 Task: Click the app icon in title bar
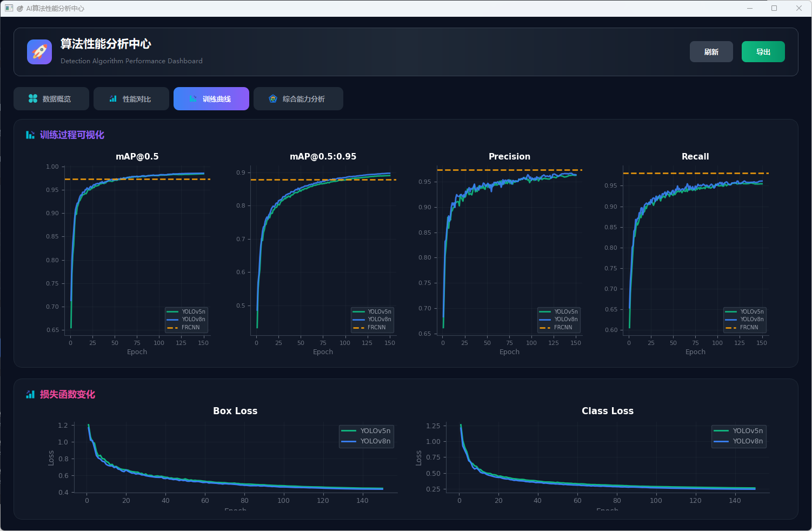[9, 8]
